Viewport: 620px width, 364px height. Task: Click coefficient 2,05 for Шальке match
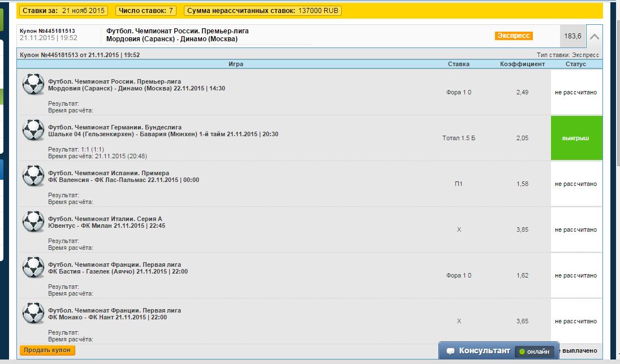(522, 138)
